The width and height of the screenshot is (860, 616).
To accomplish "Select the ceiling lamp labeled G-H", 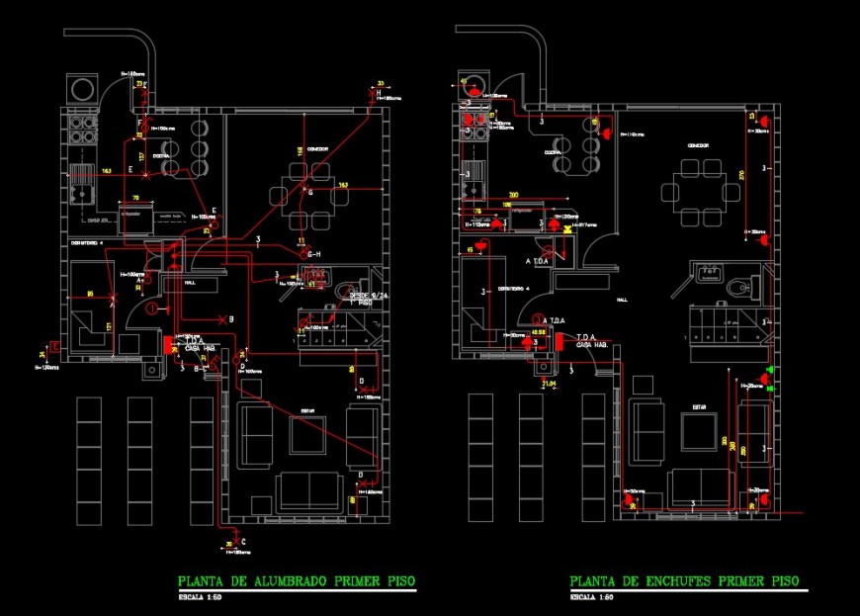I will 303,255.
